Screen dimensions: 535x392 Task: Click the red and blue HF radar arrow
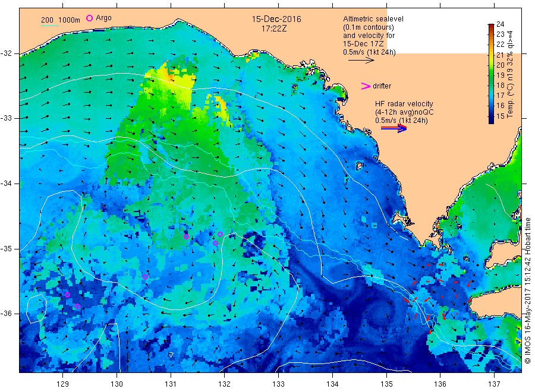pyautogui.click(x=394, y=128)
